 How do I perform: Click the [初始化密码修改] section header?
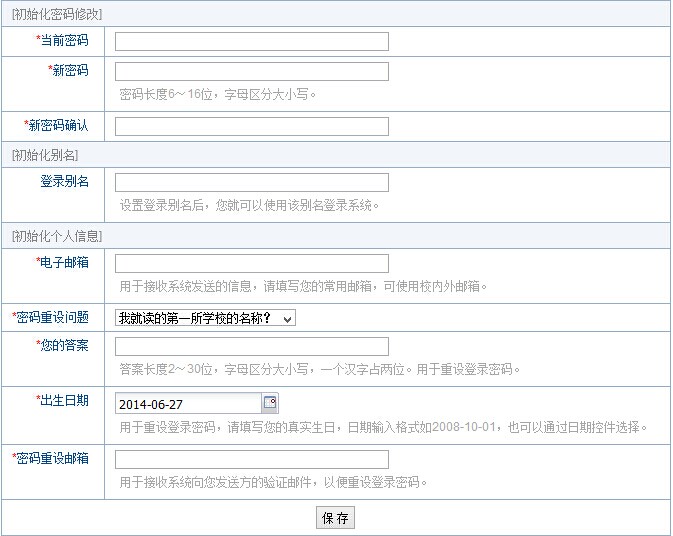pos(57,14)
